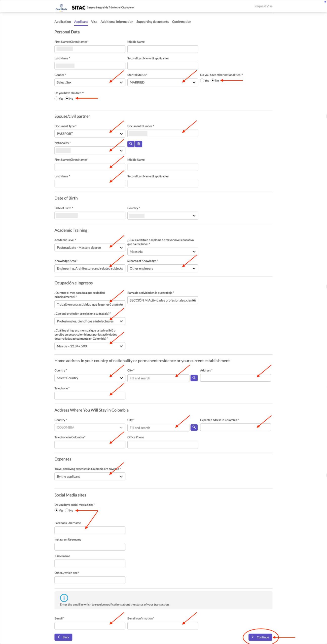This screenshot has width=327, height=644.
Task: Open the Academic Level dropdown
Action: [x=90, y=247]
